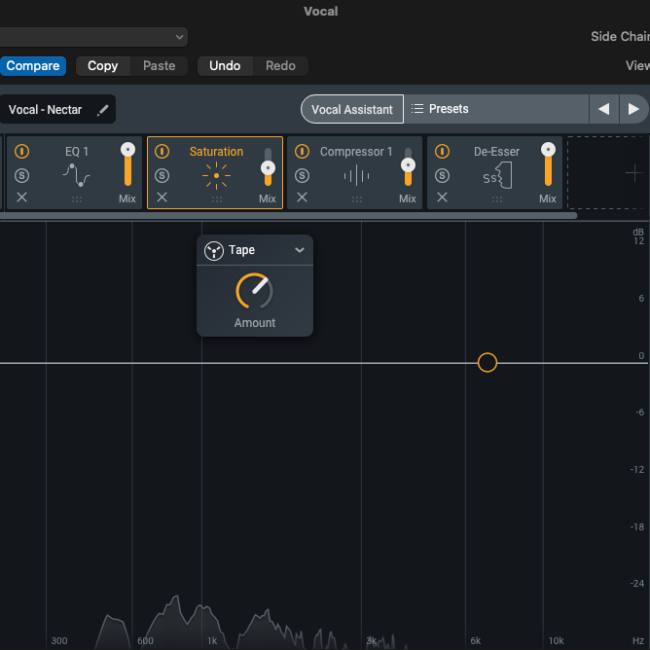Bypass the Saturation module power button
Screen dimensions: 650x650
(x=162, y=152)
